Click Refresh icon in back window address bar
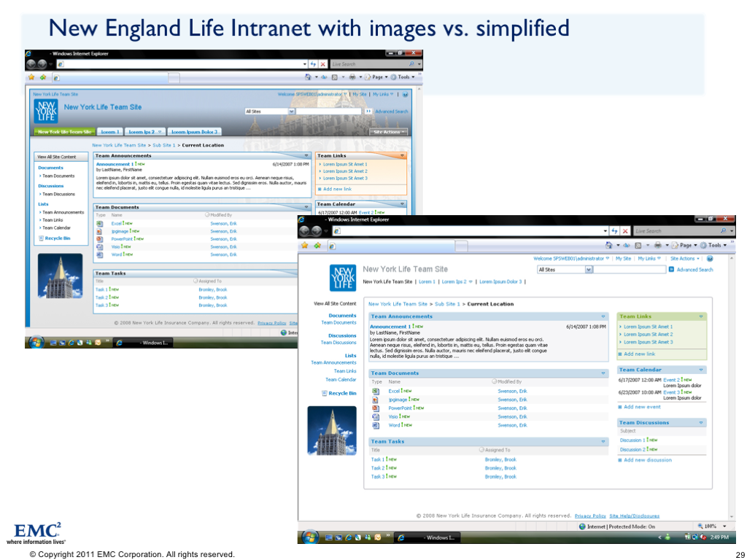 pyautogui.click(x=313, y=64)
